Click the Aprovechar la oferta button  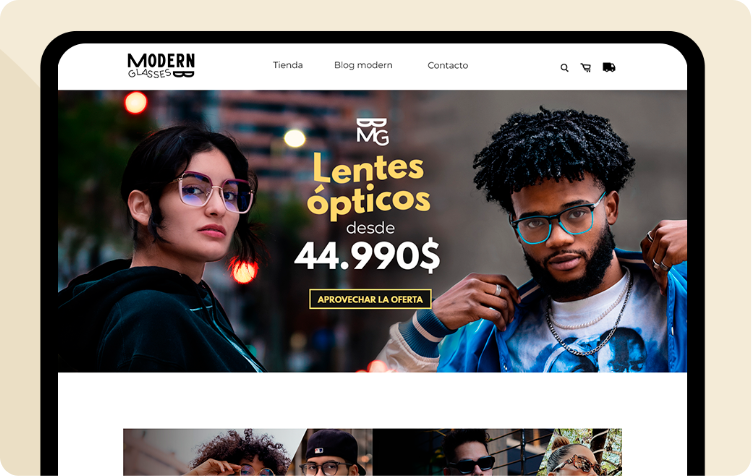click(x=370, y=299)
